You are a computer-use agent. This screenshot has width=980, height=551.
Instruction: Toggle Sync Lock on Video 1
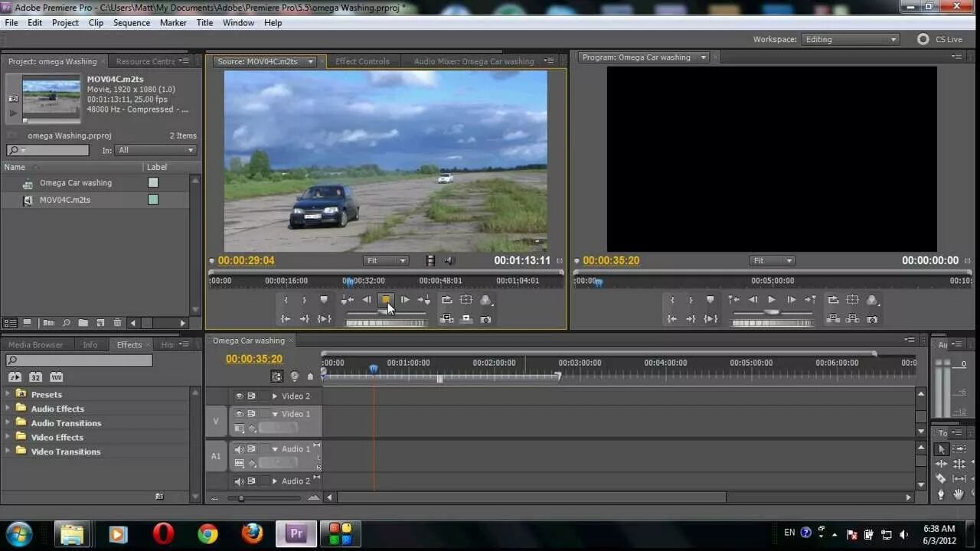point(251,414)
